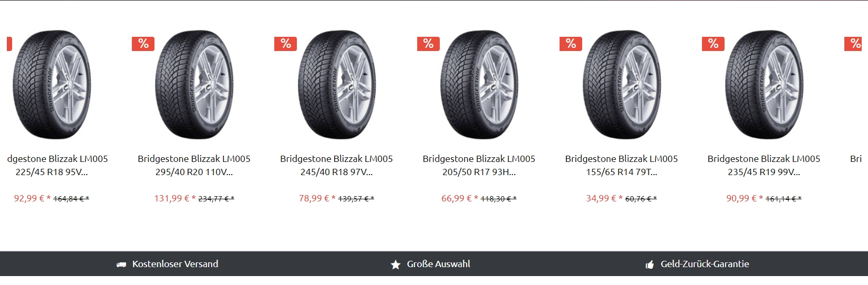Viewport: 868px width, 285px height.
Task: Click the percent badge on the 155/65 R14 tire
Action: coord(571,44)
